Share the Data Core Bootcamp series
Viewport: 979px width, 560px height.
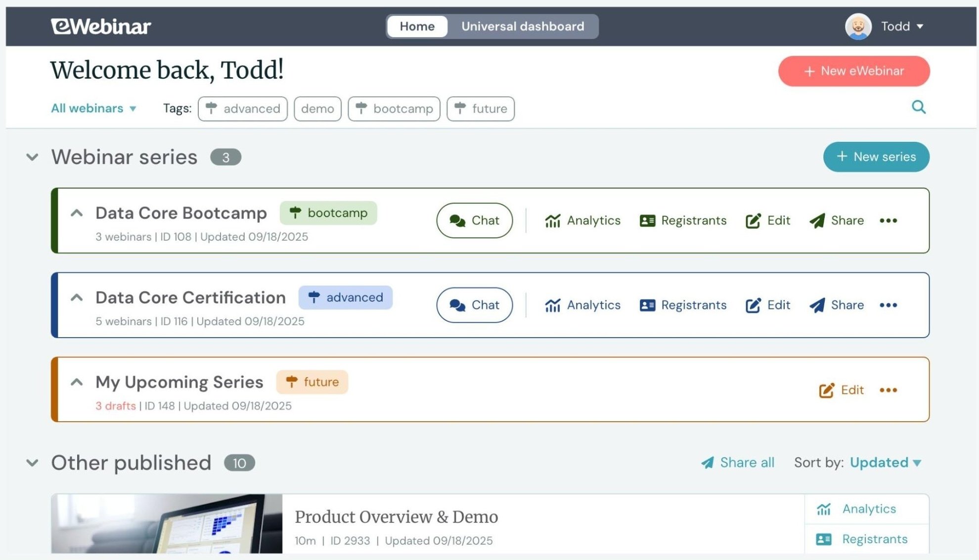(x=837, y=220)
